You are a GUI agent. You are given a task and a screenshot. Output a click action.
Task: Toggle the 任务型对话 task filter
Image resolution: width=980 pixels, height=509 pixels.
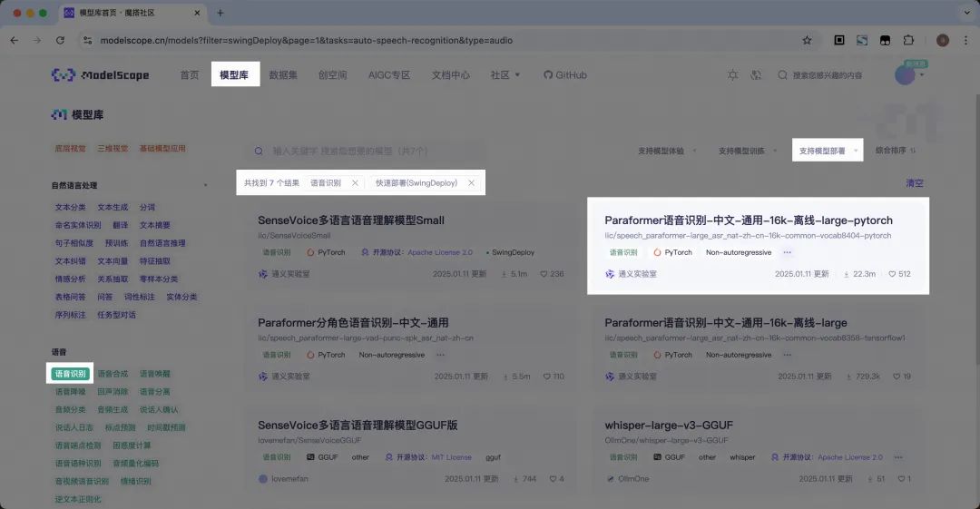click(x=116, y=315)
